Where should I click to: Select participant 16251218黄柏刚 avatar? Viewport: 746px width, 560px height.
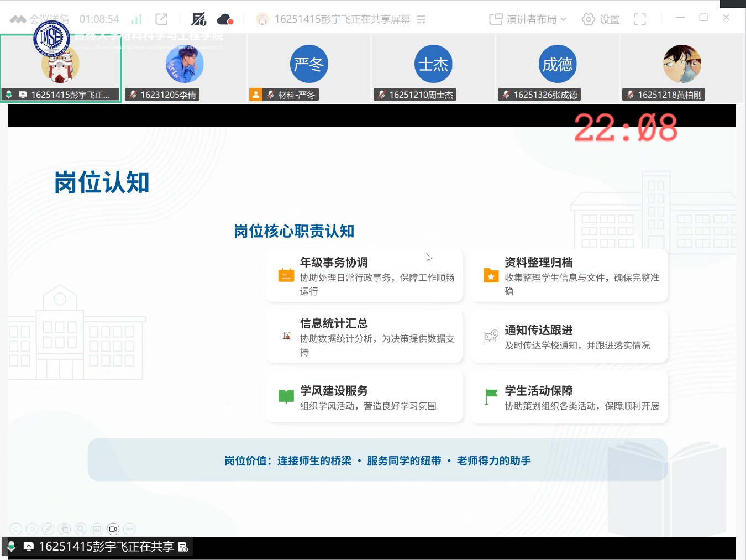682,64
